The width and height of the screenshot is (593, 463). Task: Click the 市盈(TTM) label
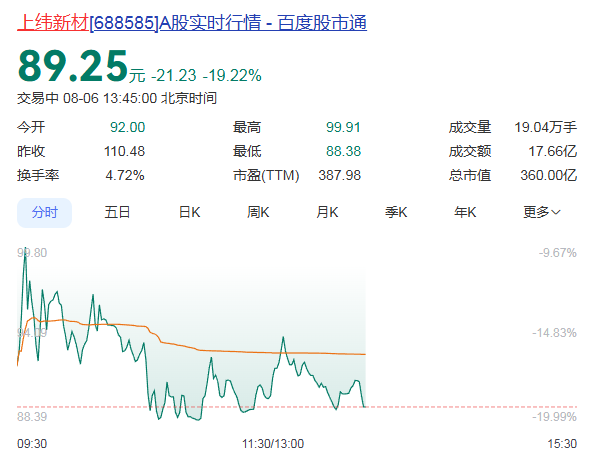(x=266, y=175)
